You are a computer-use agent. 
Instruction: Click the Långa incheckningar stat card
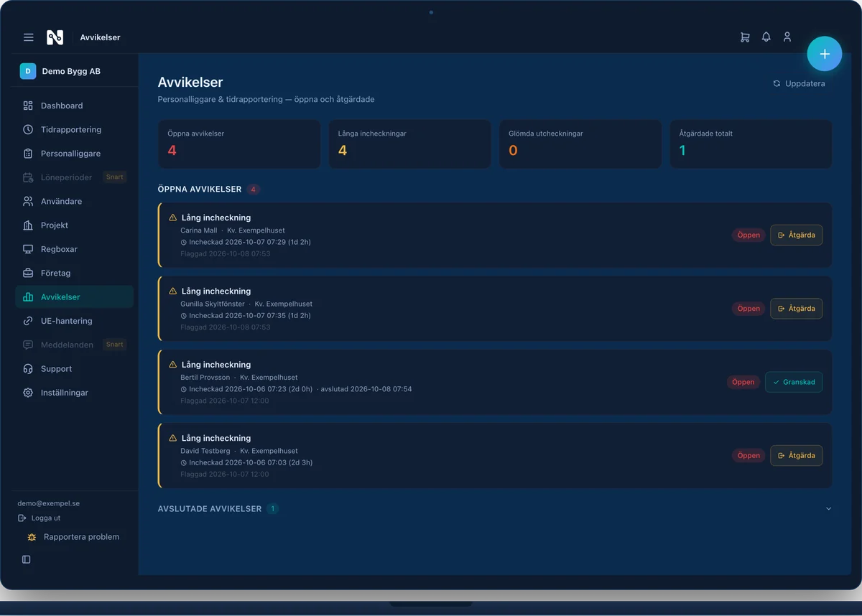coord(409,144)
